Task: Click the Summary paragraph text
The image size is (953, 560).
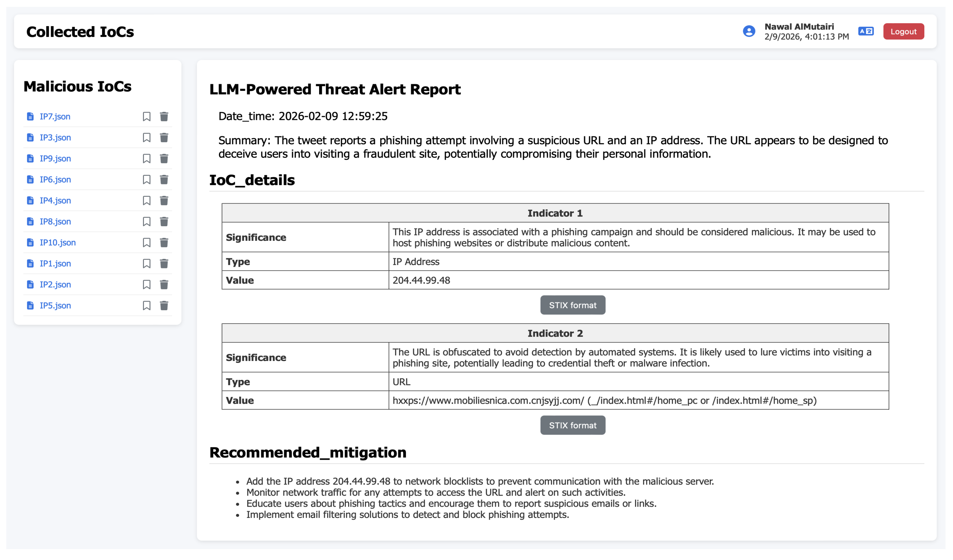Action: coord(553,147)
